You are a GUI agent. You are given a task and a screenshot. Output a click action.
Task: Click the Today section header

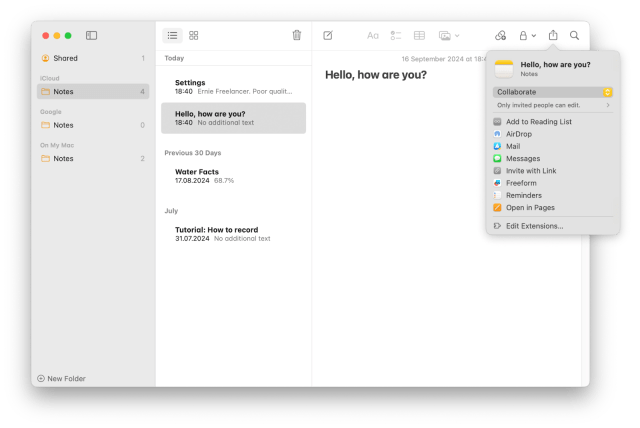[174, 58]
